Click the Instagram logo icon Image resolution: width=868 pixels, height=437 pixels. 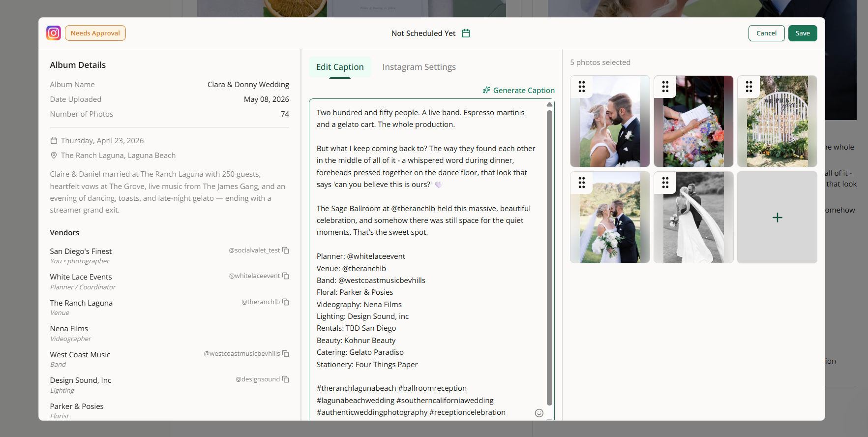point(54,33)
